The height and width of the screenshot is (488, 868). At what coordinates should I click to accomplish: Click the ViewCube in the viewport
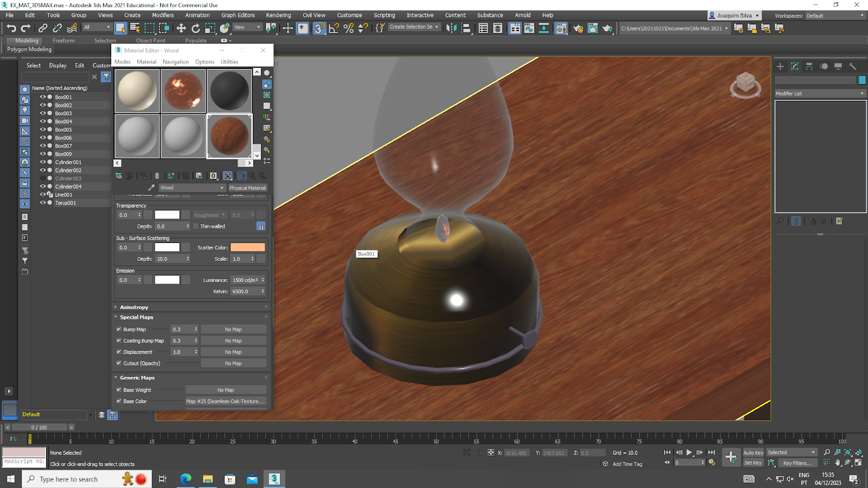[x=745, y=85]
